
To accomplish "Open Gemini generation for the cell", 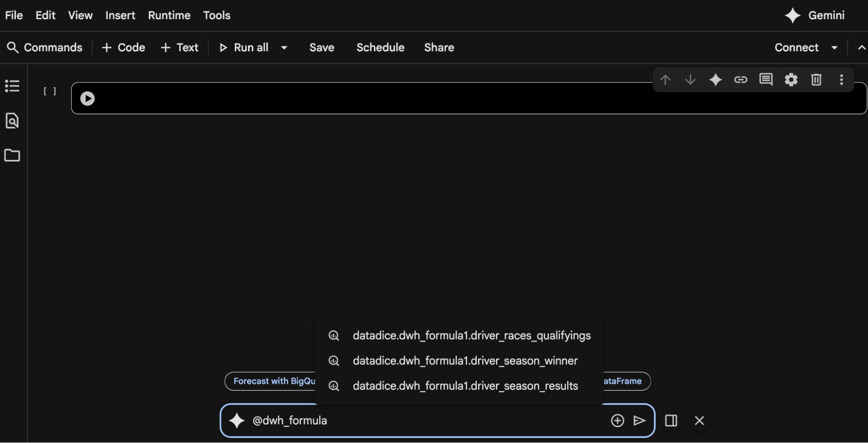I will pyautogui.click(x=715, y=79).
